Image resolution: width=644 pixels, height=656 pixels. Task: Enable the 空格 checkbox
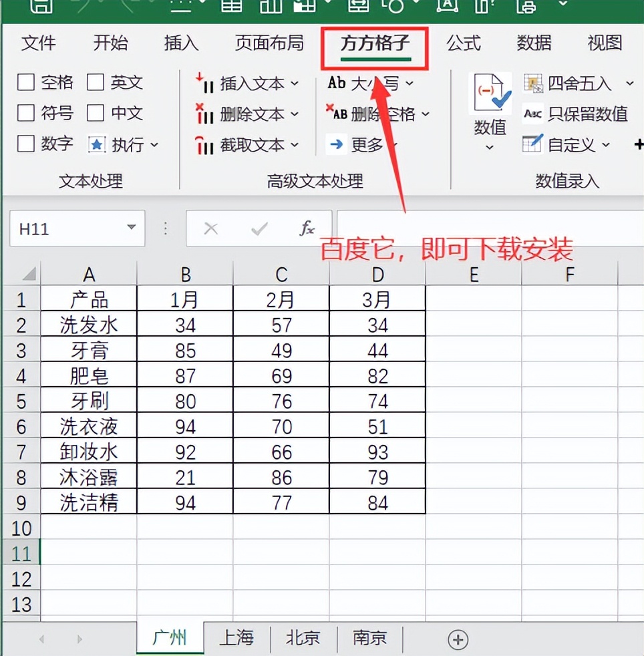[26, 83]
